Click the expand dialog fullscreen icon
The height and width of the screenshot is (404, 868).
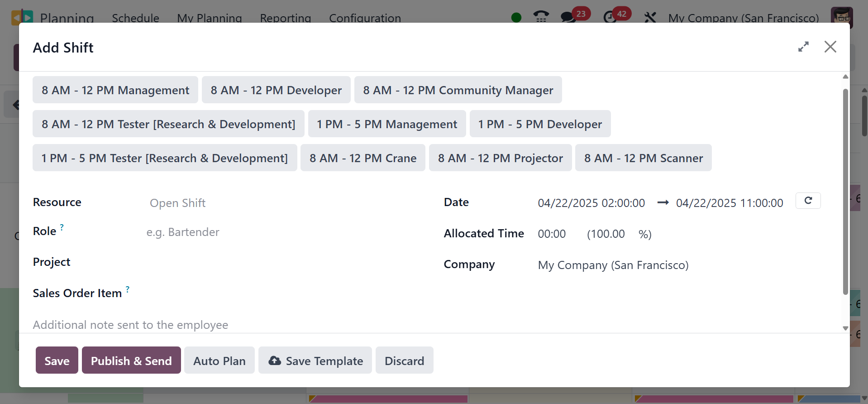803,47
